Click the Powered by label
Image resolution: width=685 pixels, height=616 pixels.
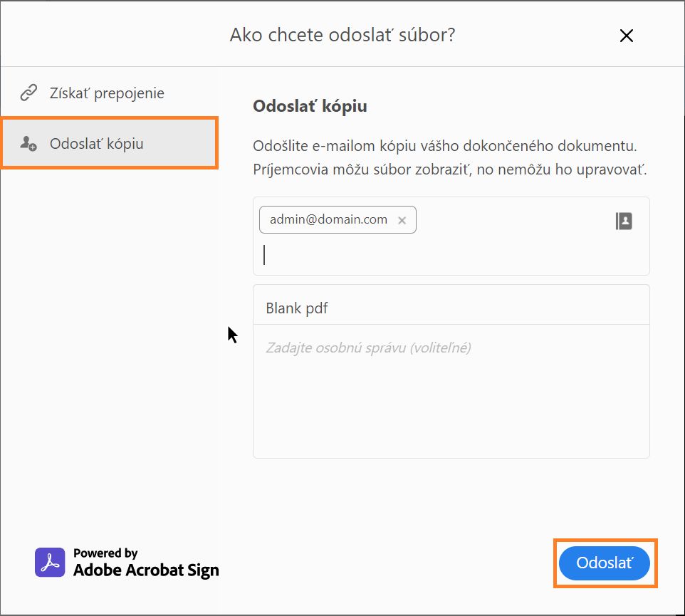pyautogui.click(x=105, y=553)
